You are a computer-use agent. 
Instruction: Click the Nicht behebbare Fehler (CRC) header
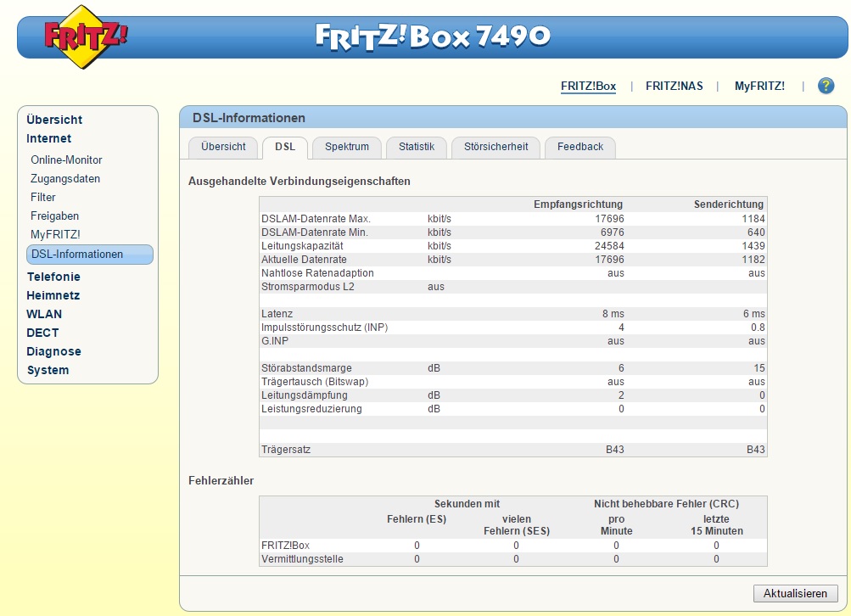pyautogui.click(x=667, y=504)
